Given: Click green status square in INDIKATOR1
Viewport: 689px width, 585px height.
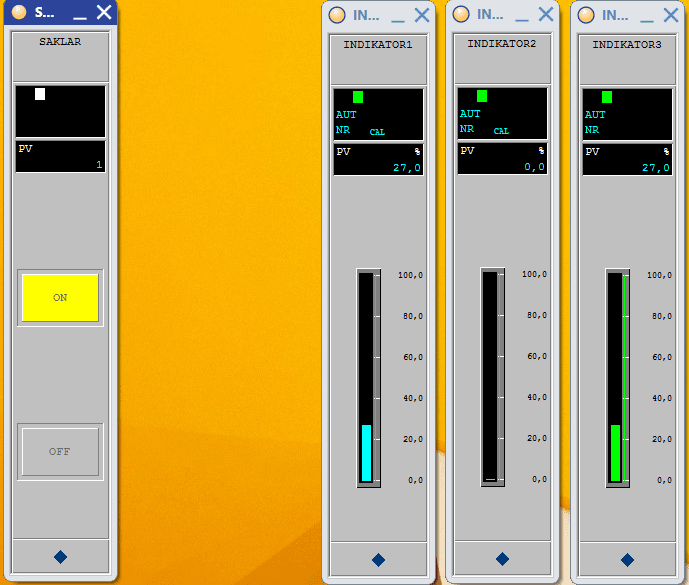Looking at the screenshot, I should [358, 97].
